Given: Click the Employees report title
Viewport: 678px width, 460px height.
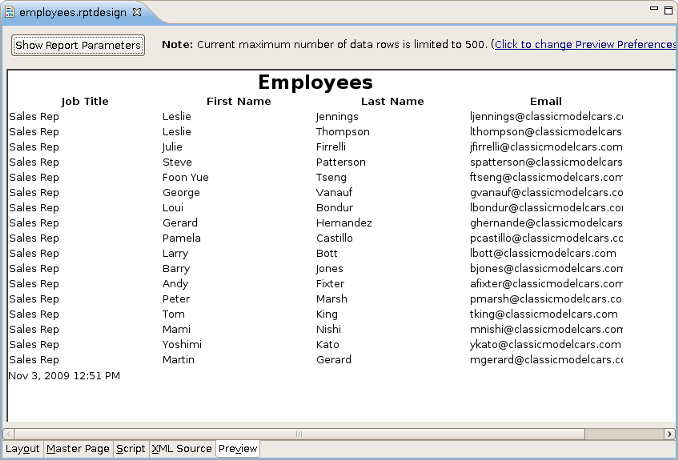Looking at the screenshot, I should point(315,82).
